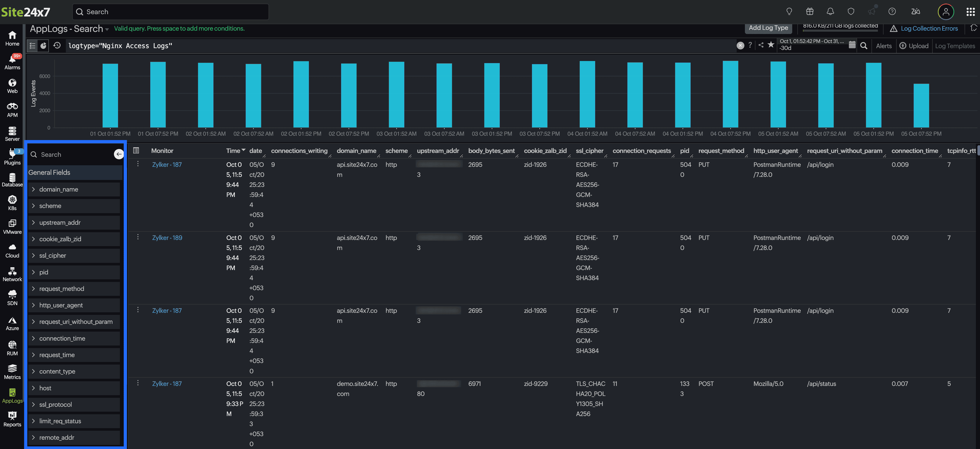Open Zia assistant icon

pos(915,11)
